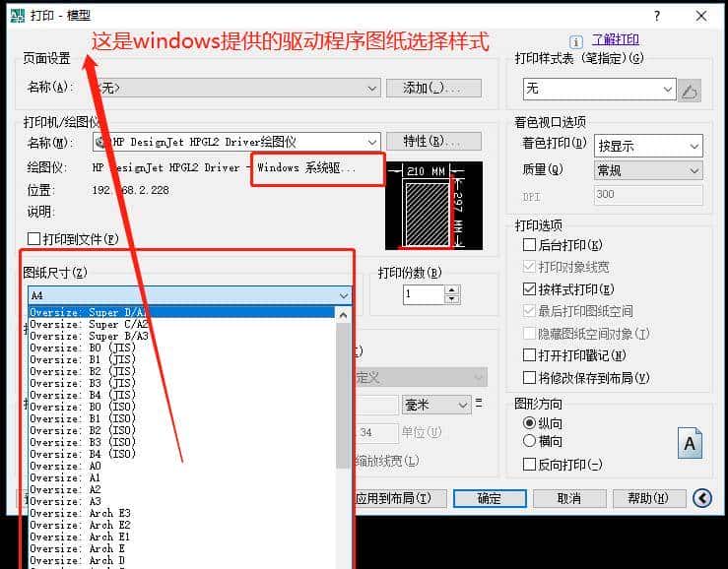Viewport: 728px width, 569px height.
Task: Select Oversize: B4 (JIS) entry
Action: pyautogui.click(x=181, y=395)
